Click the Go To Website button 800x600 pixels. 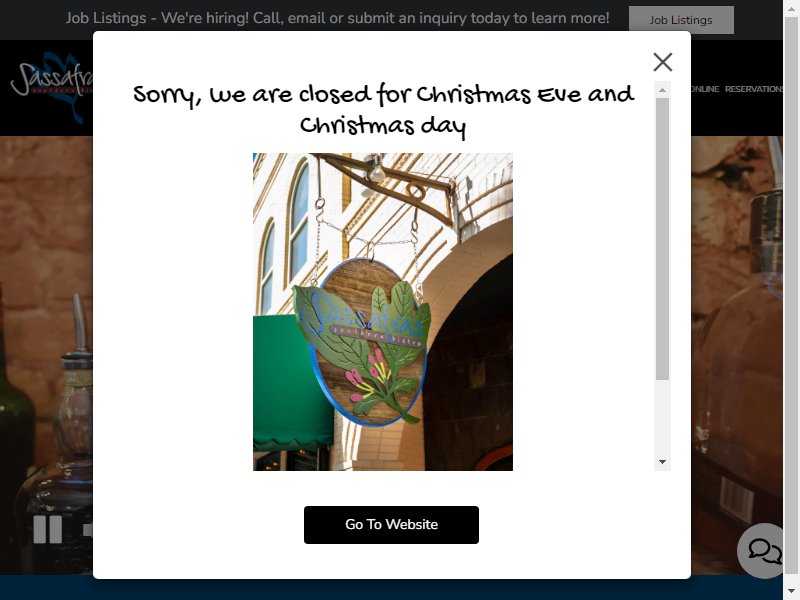(391, 524)
